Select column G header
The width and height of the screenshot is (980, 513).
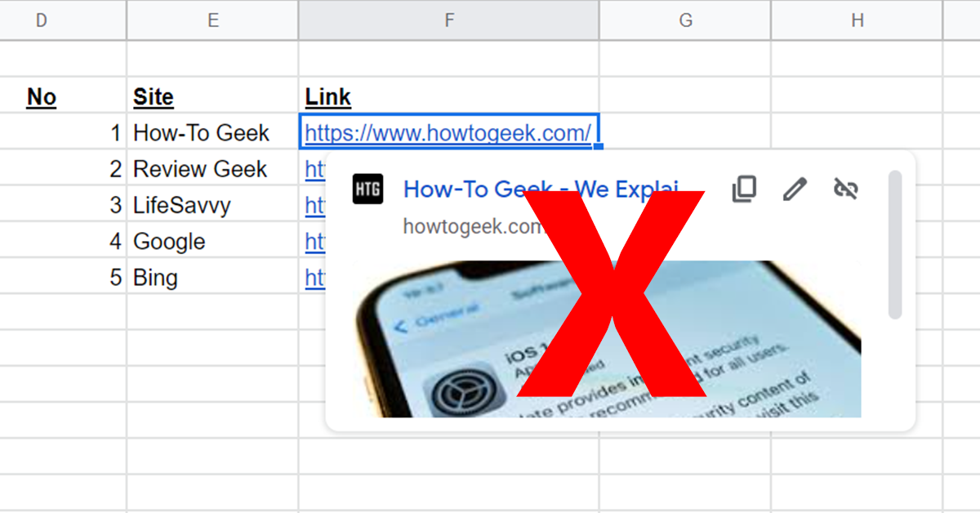click(685, 20)
